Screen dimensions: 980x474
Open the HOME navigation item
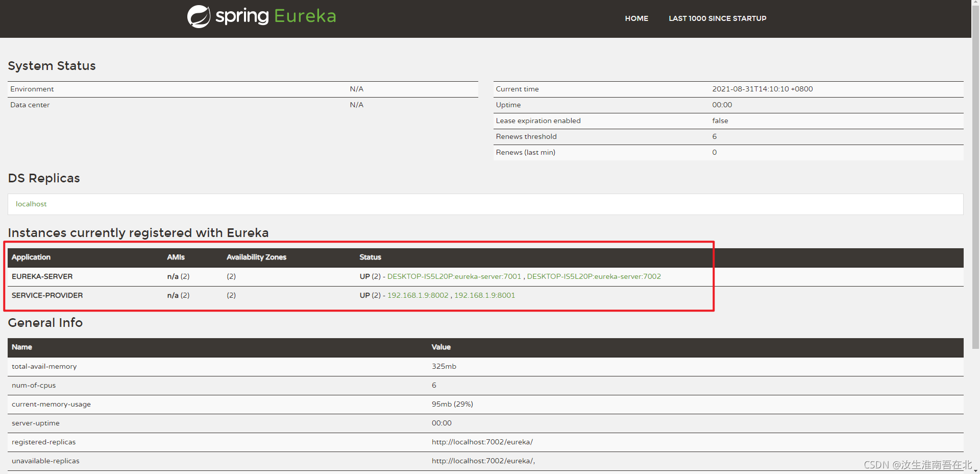(636, 18)
